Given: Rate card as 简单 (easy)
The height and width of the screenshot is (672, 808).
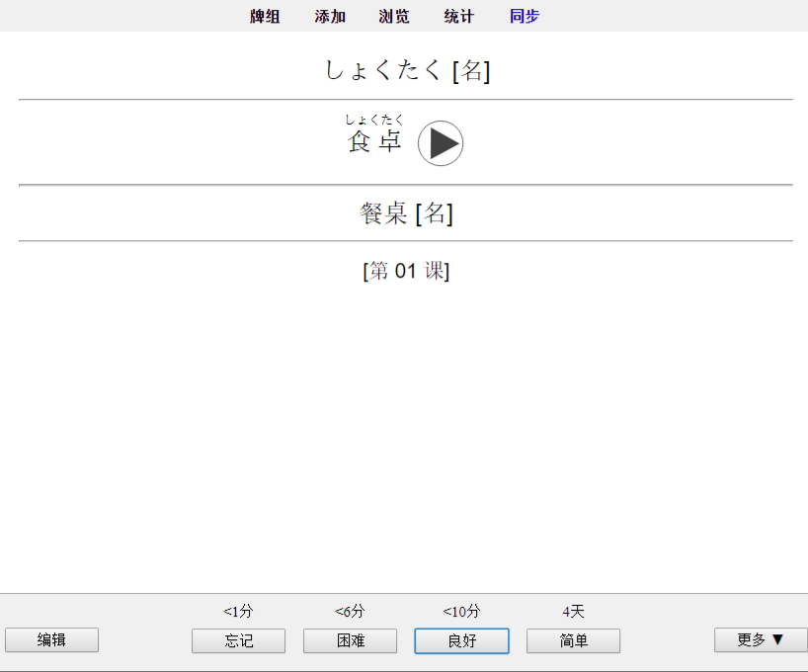Looking at the screenshot, I should tap(574, 640).
